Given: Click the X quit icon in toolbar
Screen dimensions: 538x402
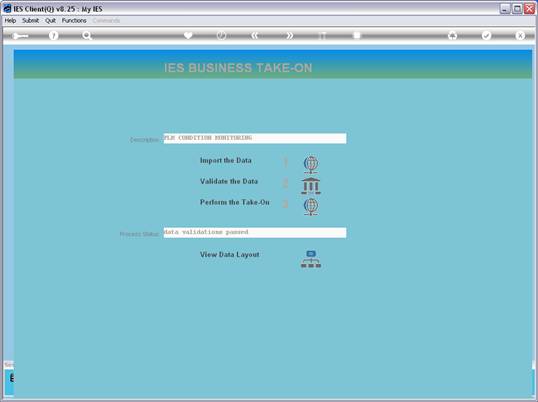Looking at the screenshot, I should pos(520,35).
